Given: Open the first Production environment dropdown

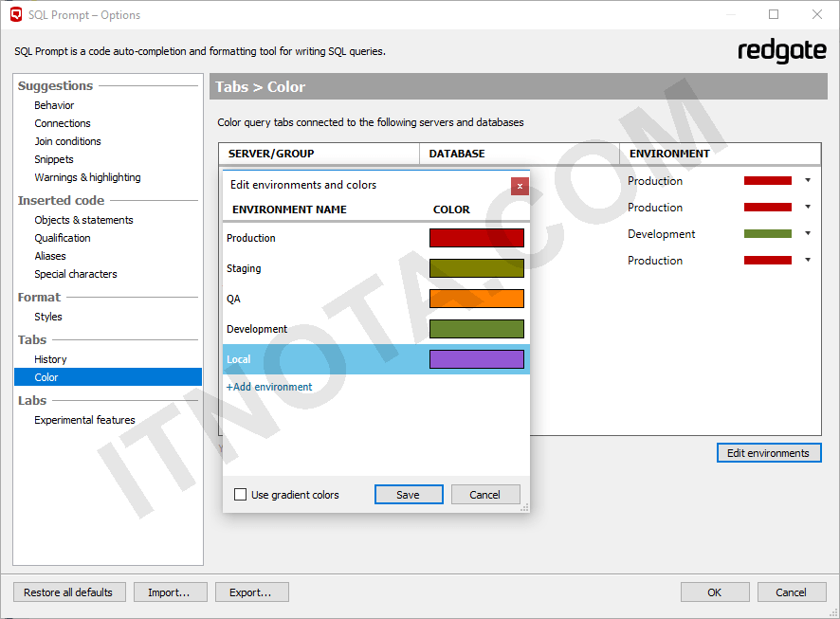Looking at the screenshot, I should coord(807,180).
